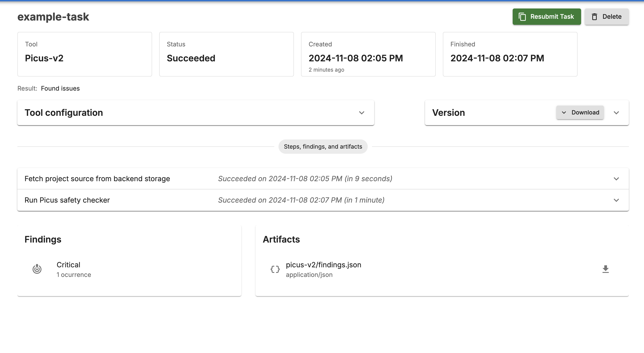The width and height of the screenshot is (644, 353).
Task: Expand the Tool configuration panel chevron
Action: coord(361,113)
